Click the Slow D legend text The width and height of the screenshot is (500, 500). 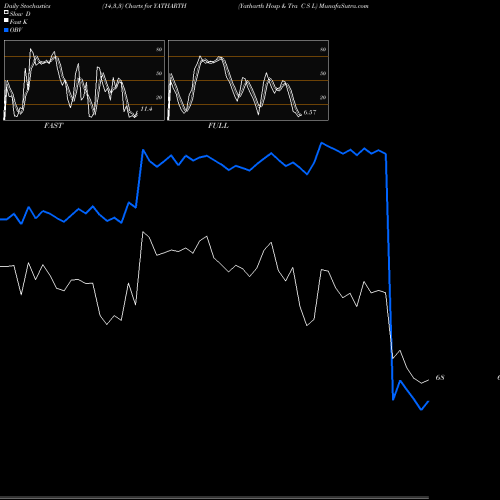[20, 14]
